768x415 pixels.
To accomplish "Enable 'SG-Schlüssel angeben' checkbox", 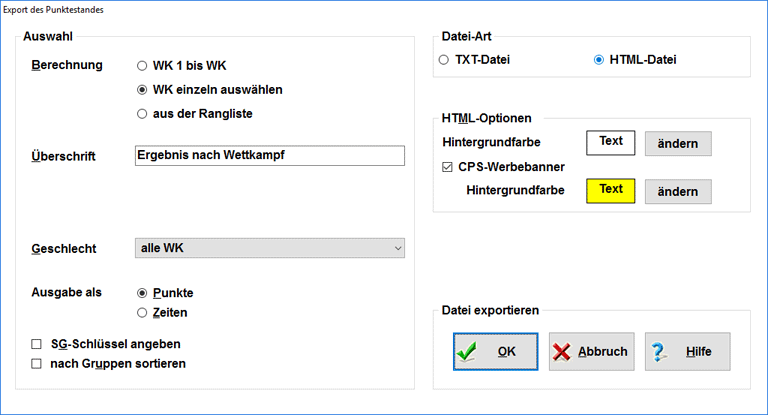I will click(37, 344).
